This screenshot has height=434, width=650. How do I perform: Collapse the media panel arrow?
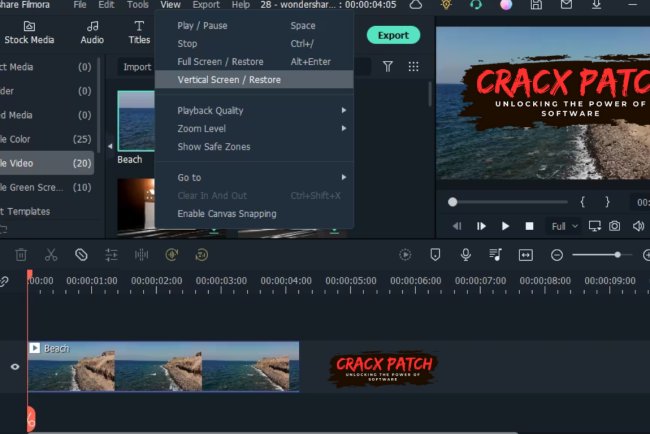(110, 146)
